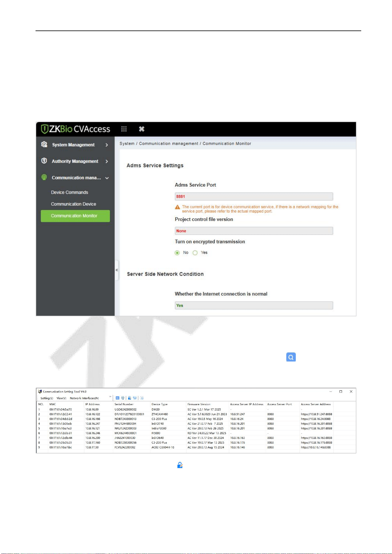Select MAC address 00:17:61:12:c2:41
The height and width of the screenshot is (554, 392).
click(61, 414)
